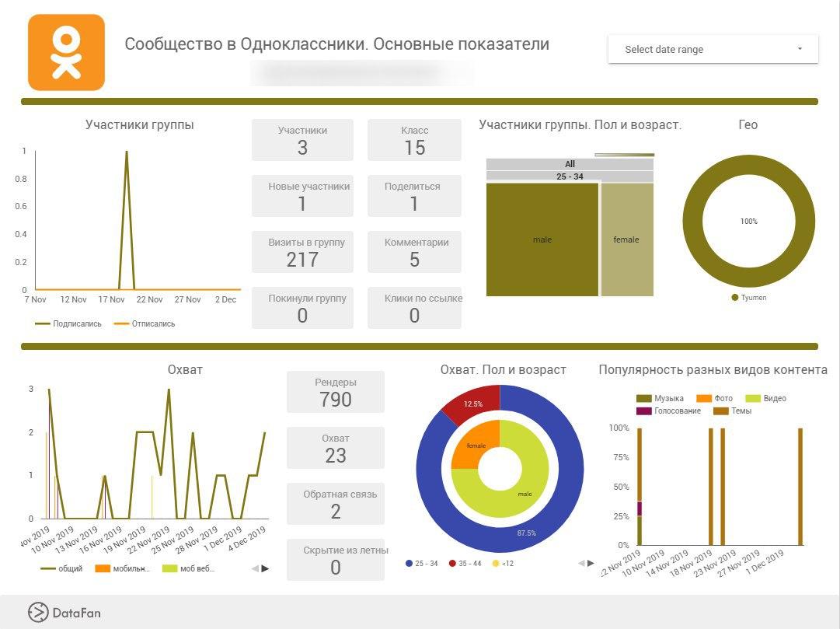This screenshot has width=840, height=629.
Task: Click the orange Odnoklassniki logo
Action: coord(66,52)
